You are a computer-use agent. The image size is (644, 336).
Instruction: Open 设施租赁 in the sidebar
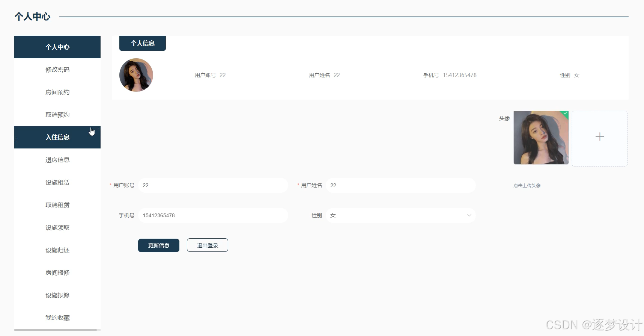tap(57, 182)
